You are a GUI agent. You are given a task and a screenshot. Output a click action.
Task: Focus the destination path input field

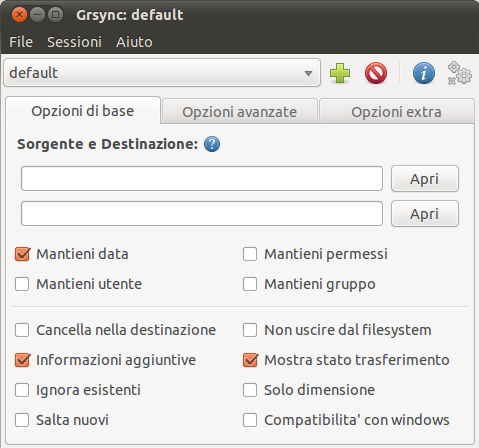coord(202,213)
